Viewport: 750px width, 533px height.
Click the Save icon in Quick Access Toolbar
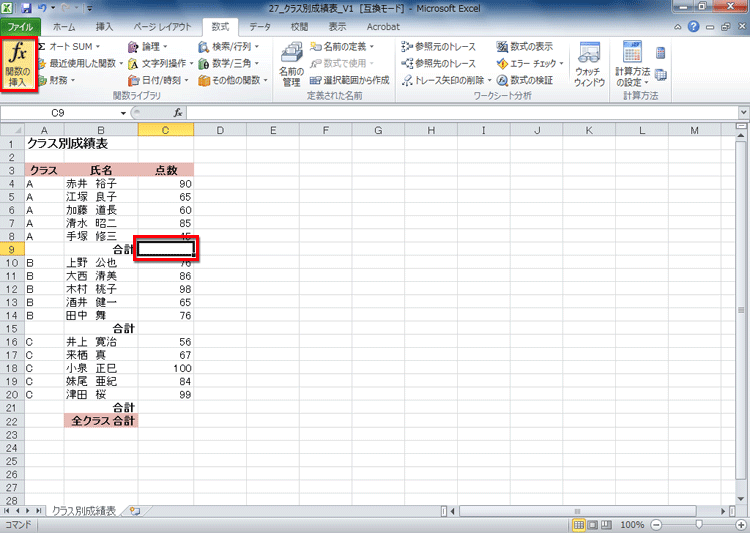click(26, 8)
